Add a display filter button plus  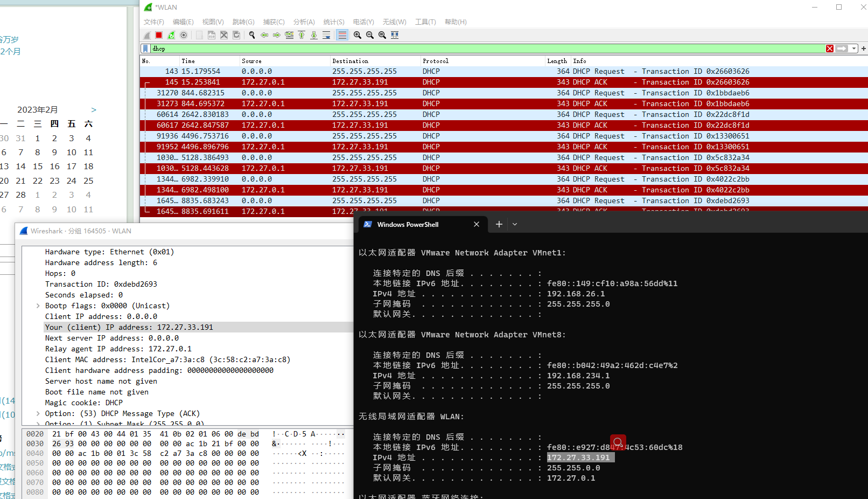pyautogui.click(x=864, y=48)
